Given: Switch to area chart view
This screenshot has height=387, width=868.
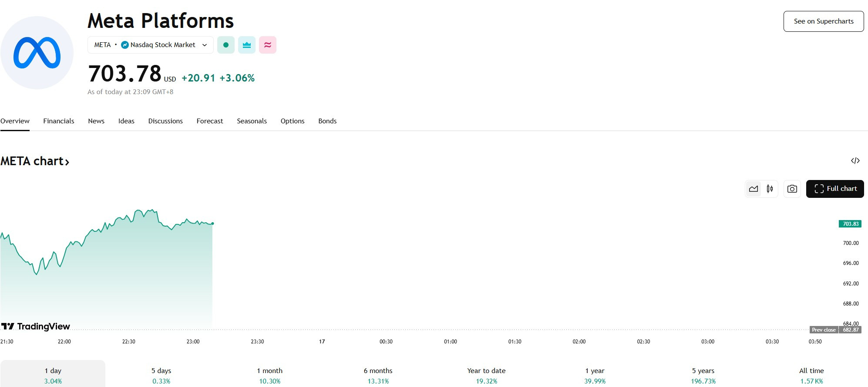Looking at the screenshot, I should [754, 189].
